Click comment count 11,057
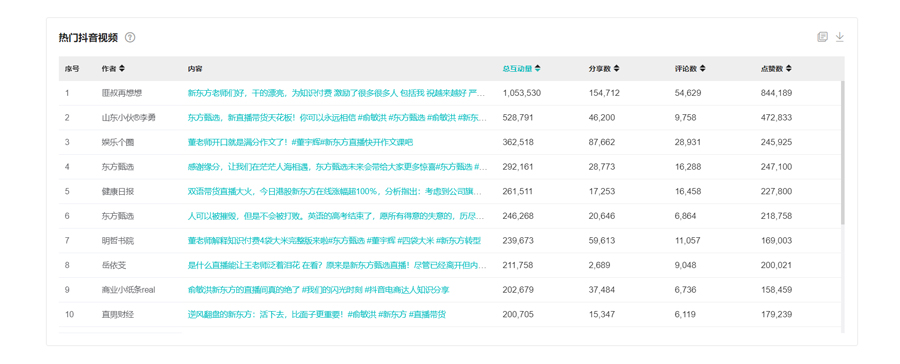The image size is (900, 364). (x=688, y=241)
